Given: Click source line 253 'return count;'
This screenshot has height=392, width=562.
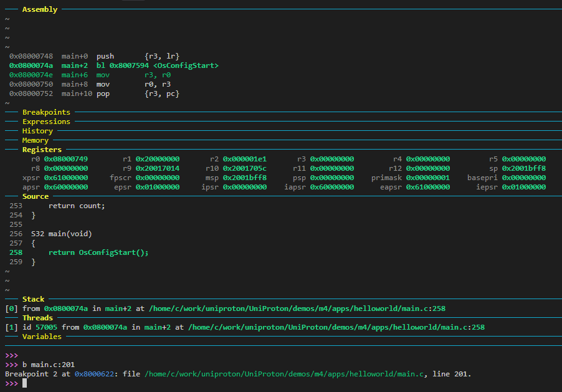Looking at the screenshot, I should (77, 206).
